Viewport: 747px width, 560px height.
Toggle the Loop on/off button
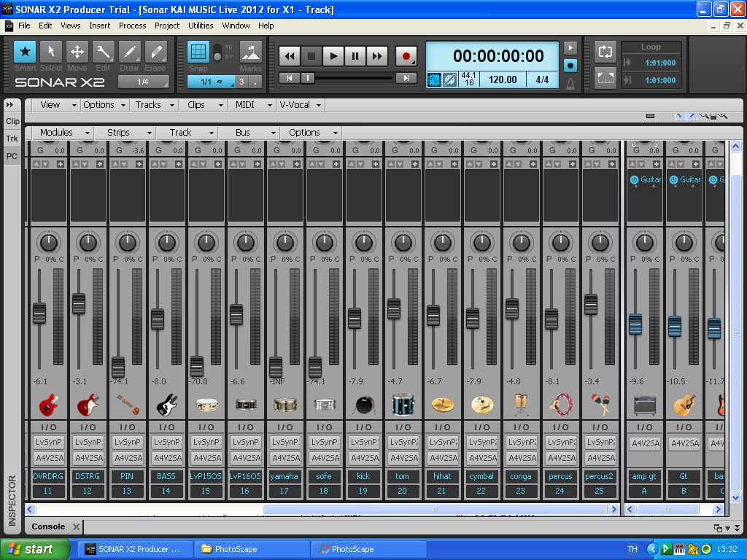605,52
